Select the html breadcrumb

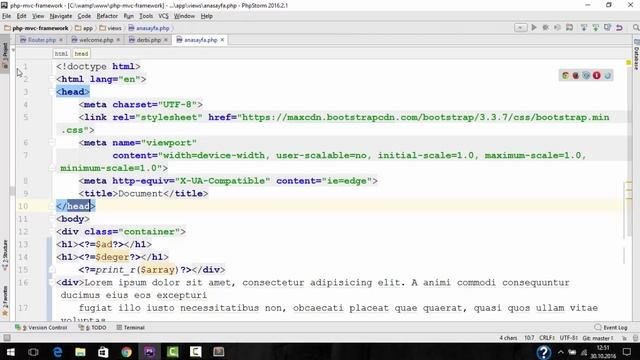tap(61, 53)
